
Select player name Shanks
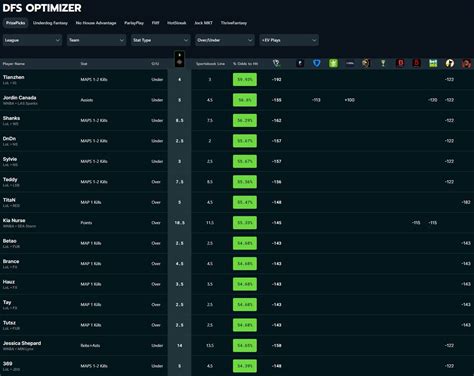pos(11,118)
